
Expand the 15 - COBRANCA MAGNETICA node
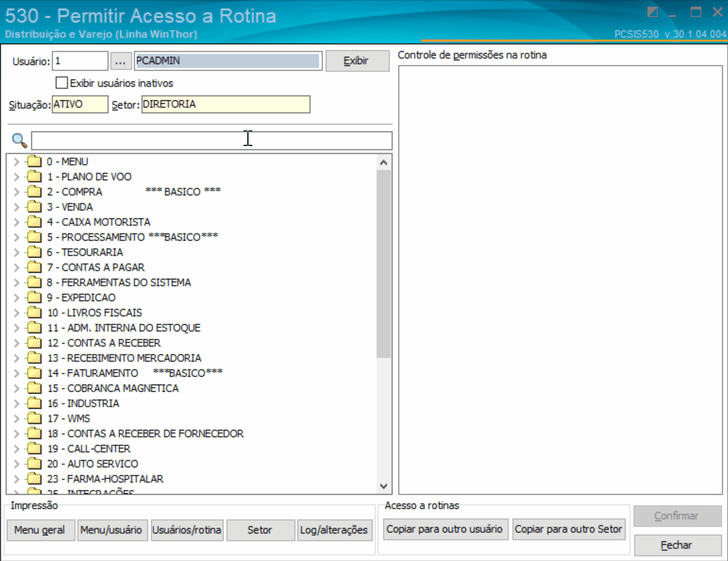click(16, 388)
